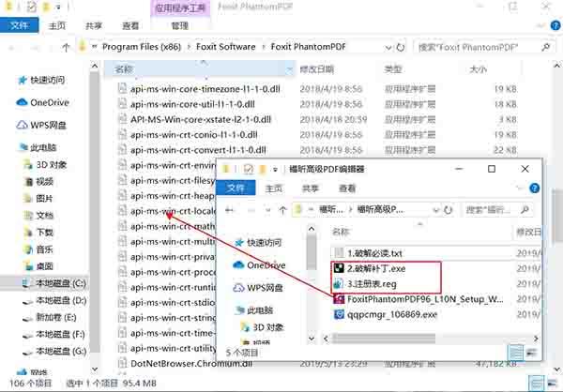Click the help icon in Foxit PhantomPDF window

tap(555, 26)
